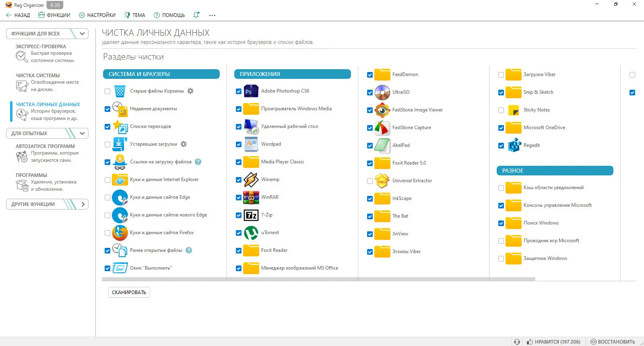Check the Universal Extractor checkbox
The width and height of the screenshot is (644, 346).
(370, 181)
